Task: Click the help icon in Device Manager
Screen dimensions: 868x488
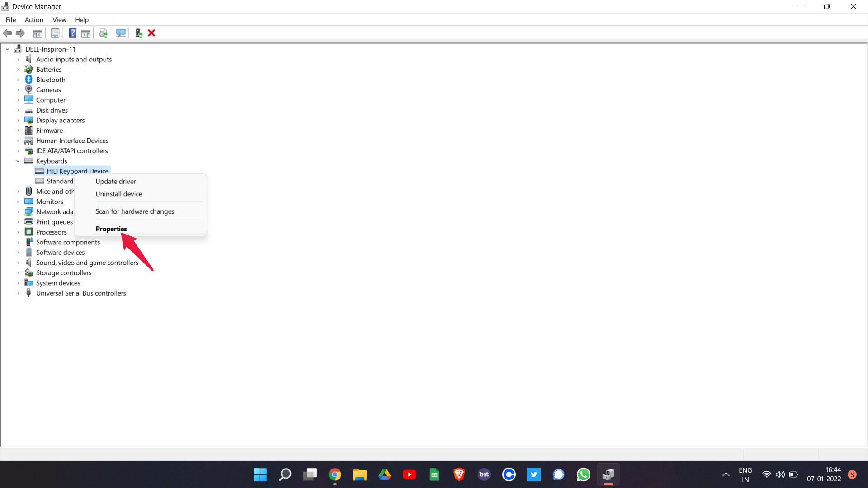Action: coord(71,33)
